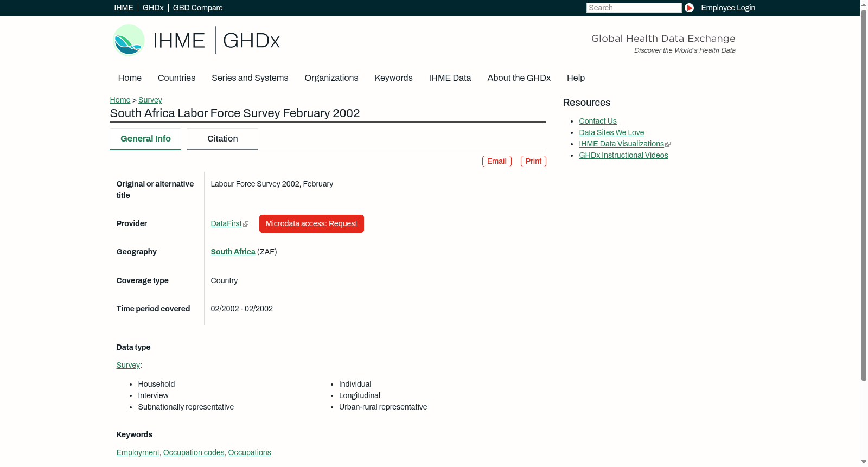Click the 'Resources' sidebar heading

pyautogui.click(x=586, y=103)
